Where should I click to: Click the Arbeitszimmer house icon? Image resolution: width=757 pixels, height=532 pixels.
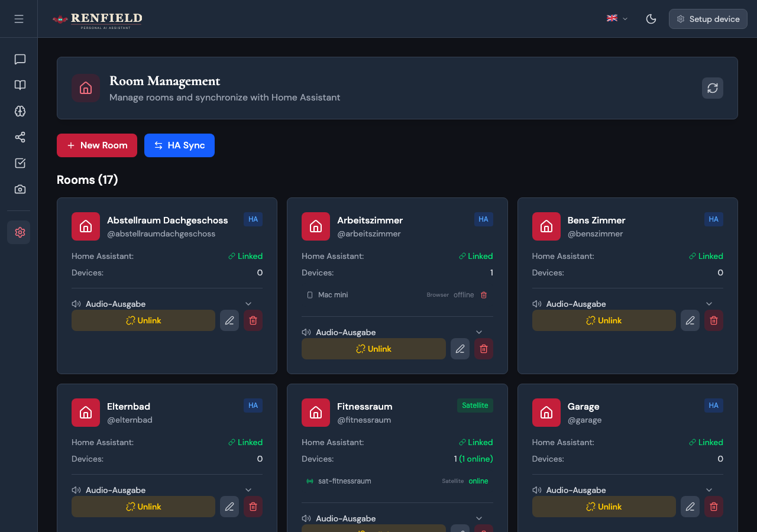click(x=316, y=226)
